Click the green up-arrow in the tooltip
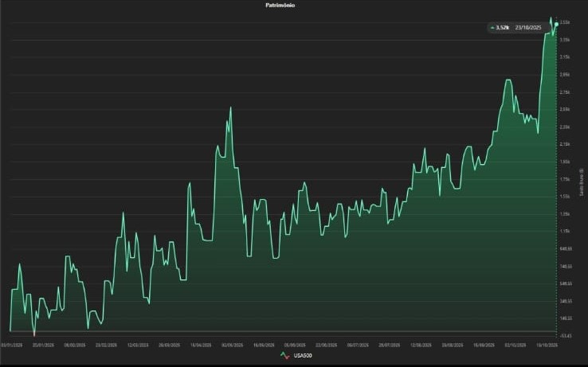The height and width of the screenshot is (367, 588). click(492, 28)
